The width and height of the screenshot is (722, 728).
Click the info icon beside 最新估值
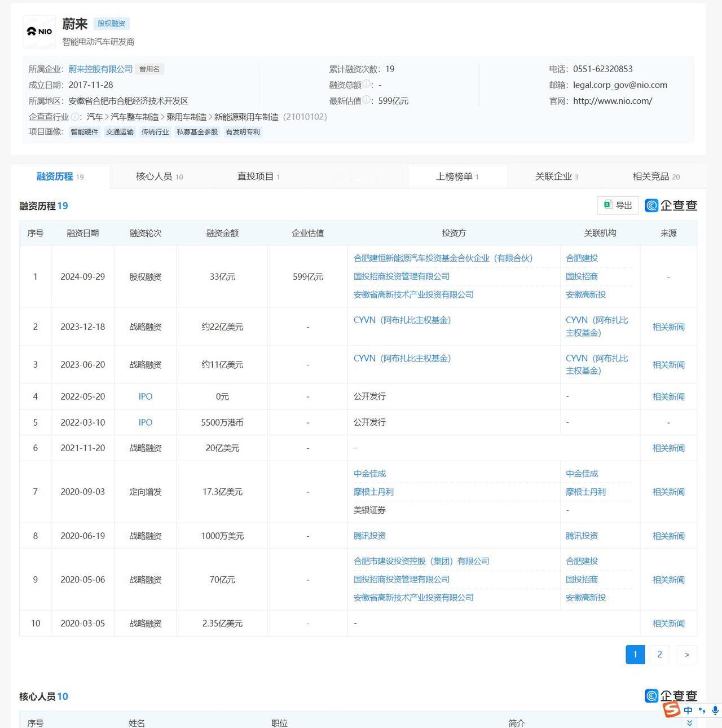pyautogui.click(x=367, y=100)
